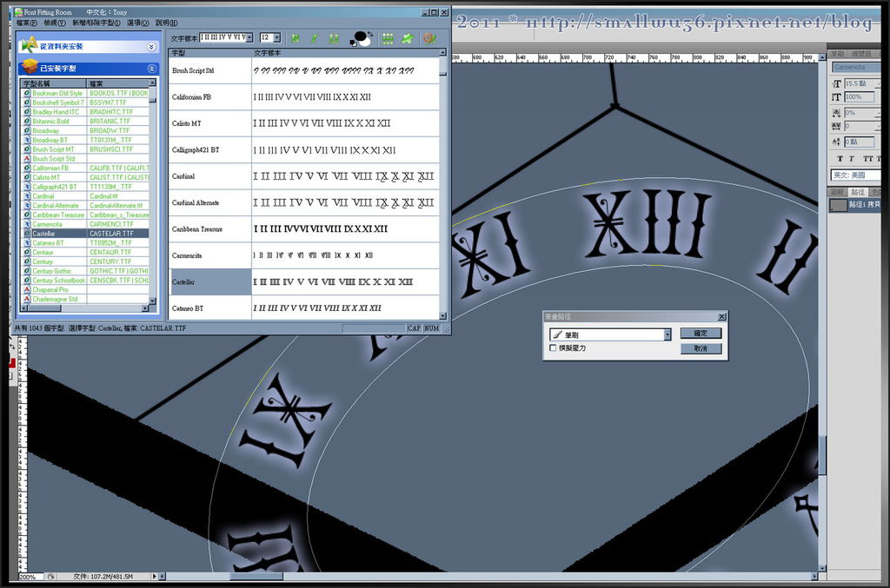
Task: Click the Font Fitting Room title bar icon
Action: tap(19, 12)
